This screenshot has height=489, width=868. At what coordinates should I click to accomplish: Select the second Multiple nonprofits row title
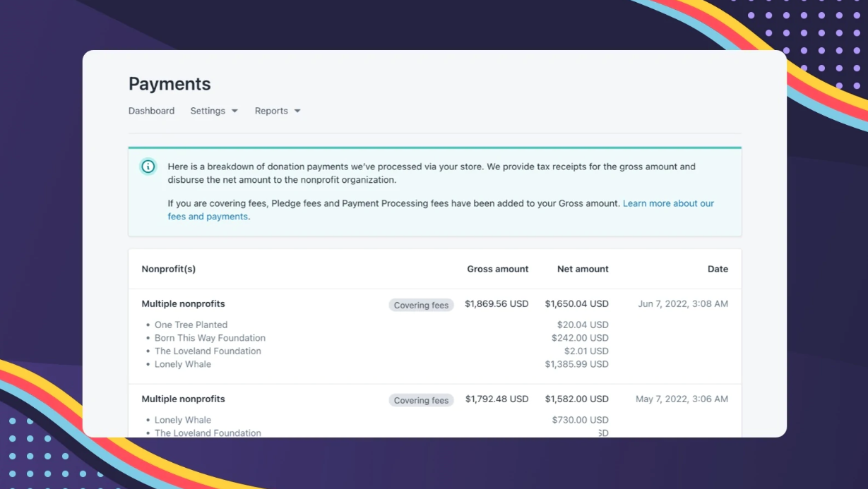tap(183, 399)
